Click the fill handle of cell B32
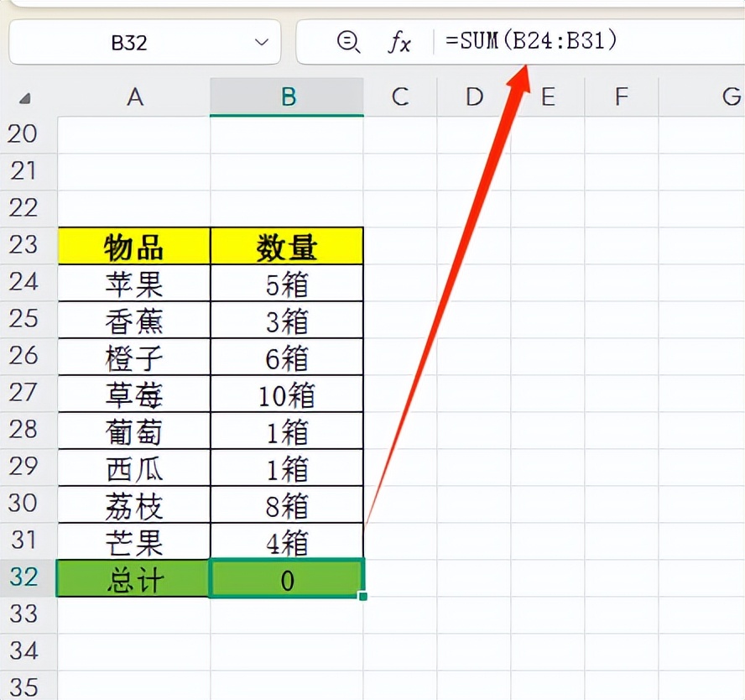This screenshot has height=700, width=745. (363, 597)
